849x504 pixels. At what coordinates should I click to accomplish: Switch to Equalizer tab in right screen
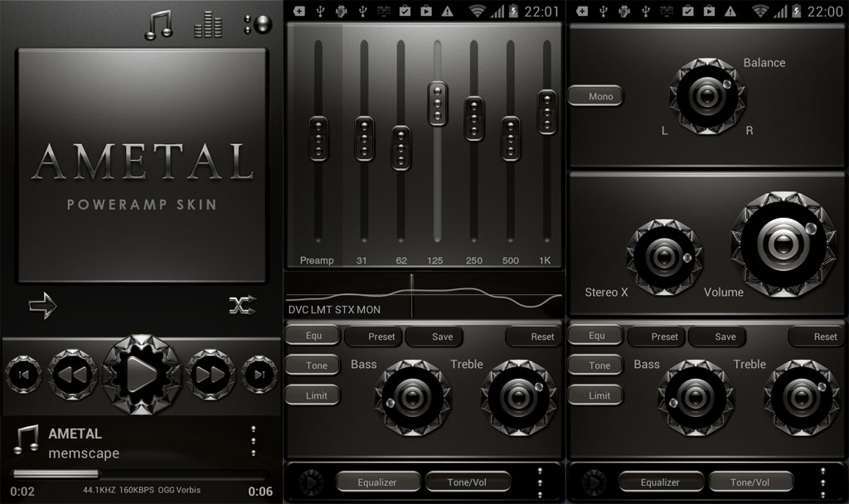pyautogui.click(x=661, y=482)
